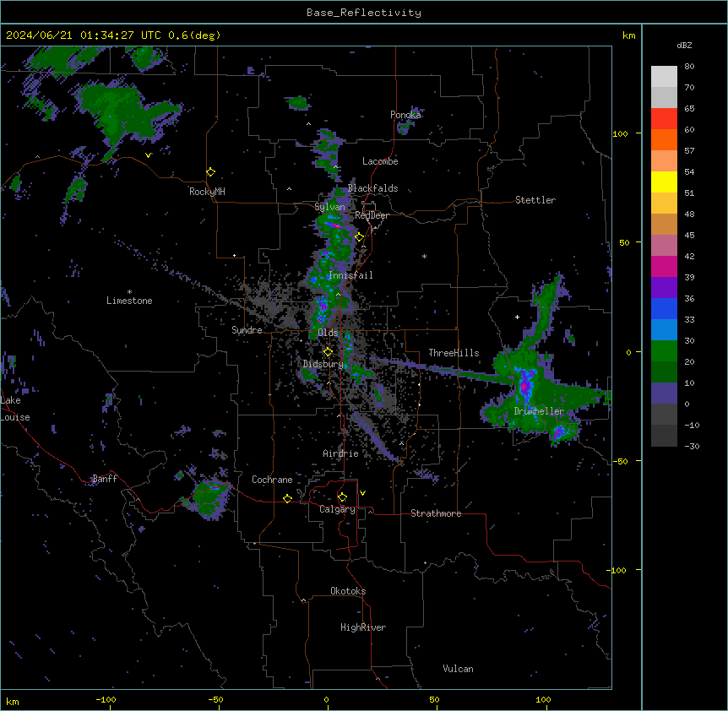Click the Vulcan town label
The width and height of the screenshot is (728, 711).
click(459, 669)
